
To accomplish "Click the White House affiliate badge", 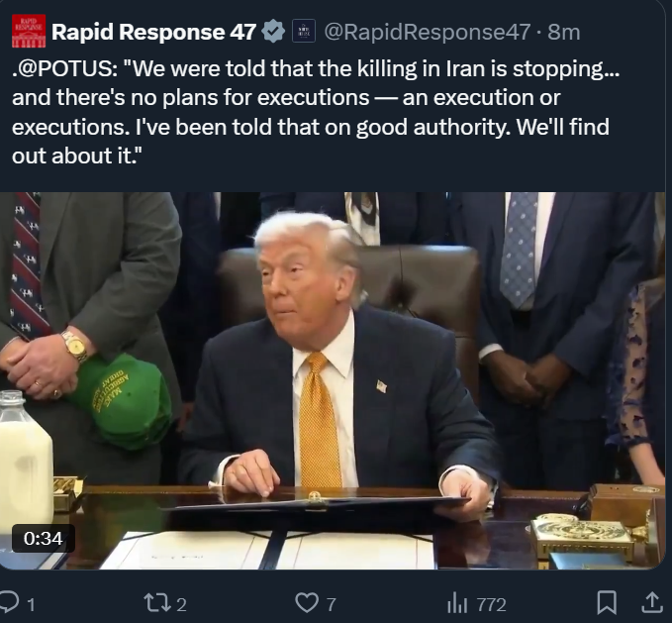I will (304, 31).
